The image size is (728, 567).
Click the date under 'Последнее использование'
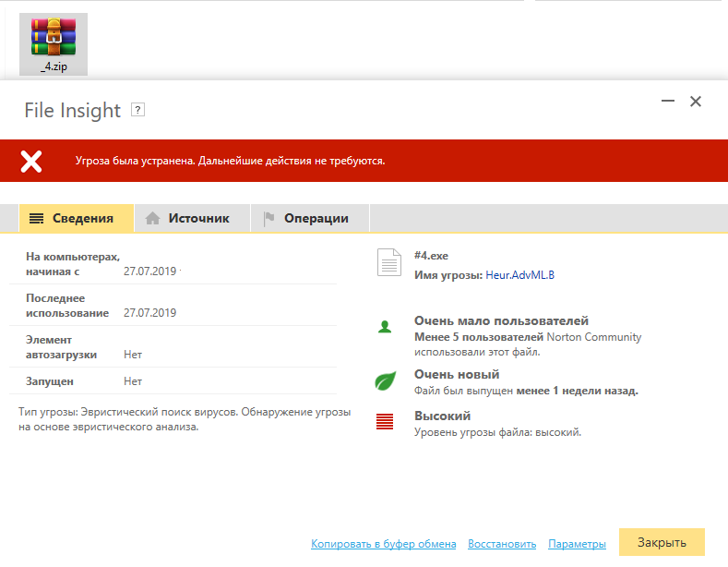[150, 313]
